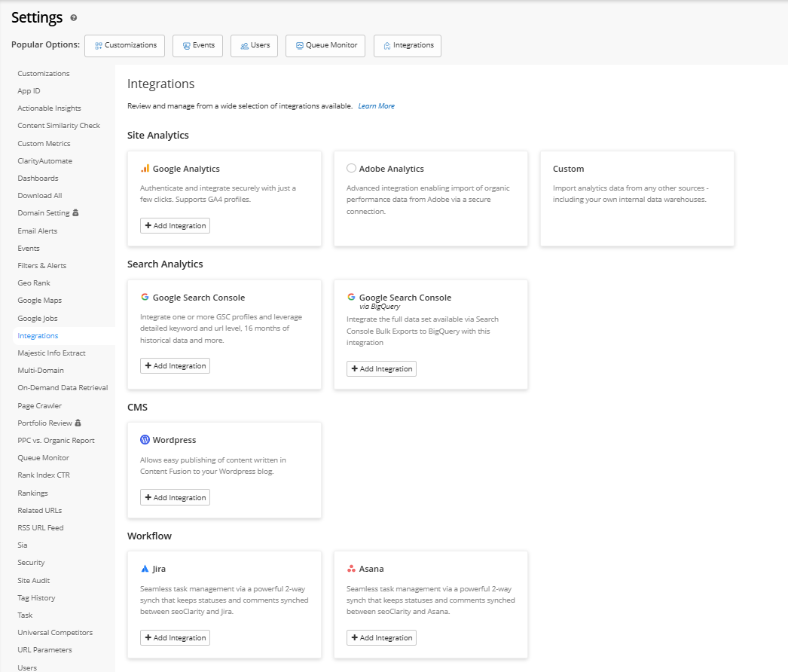Open Actionable Insights settings in sidebar
Viewport: 788px width, 672px height.
(49, 108)
